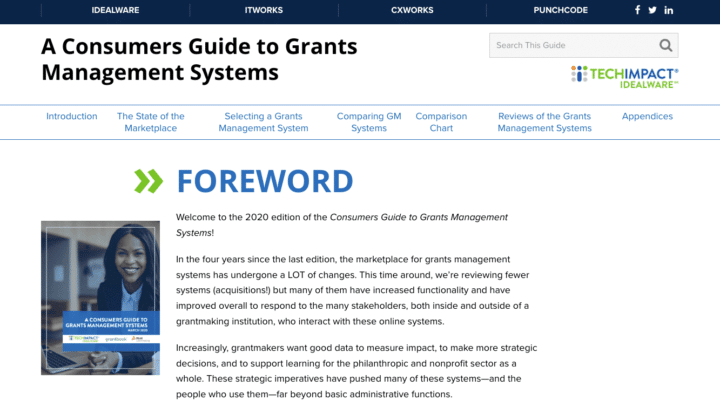
Task: Open the ITWORKS top bar link
Action: [264, 10]
